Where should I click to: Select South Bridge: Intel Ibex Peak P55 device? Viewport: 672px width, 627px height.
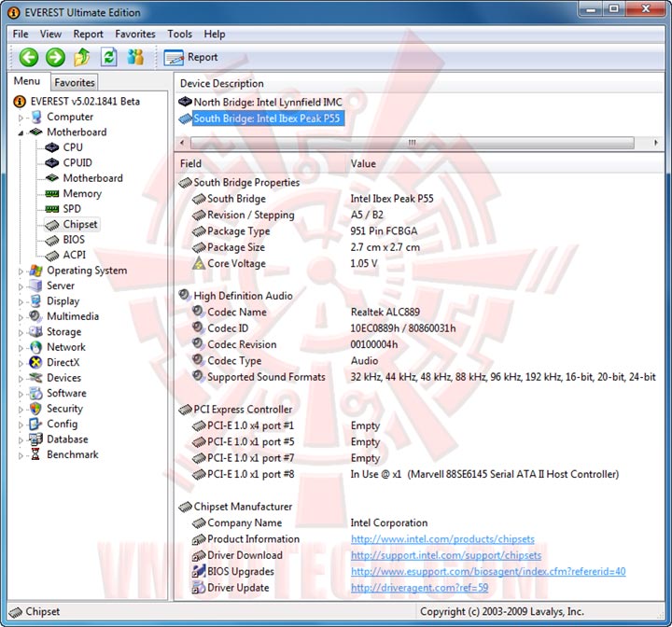click(x=267, y=118)
